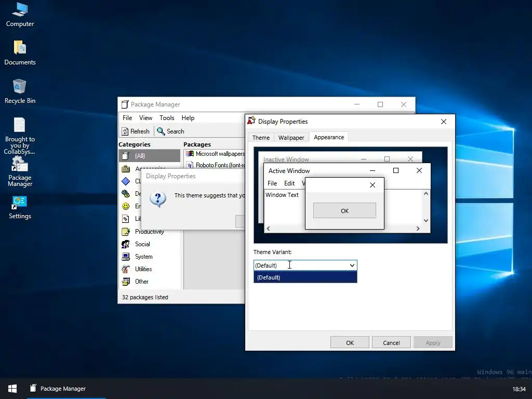The width and height of the screenshot is (532, 399).
Task: Open the Documents folder icon
Action: coord(20,52)
